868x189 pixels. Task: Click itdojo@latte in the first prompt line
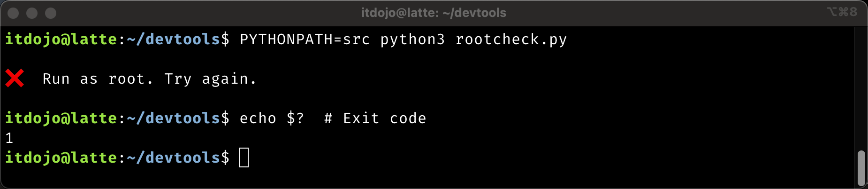point(61,39)
